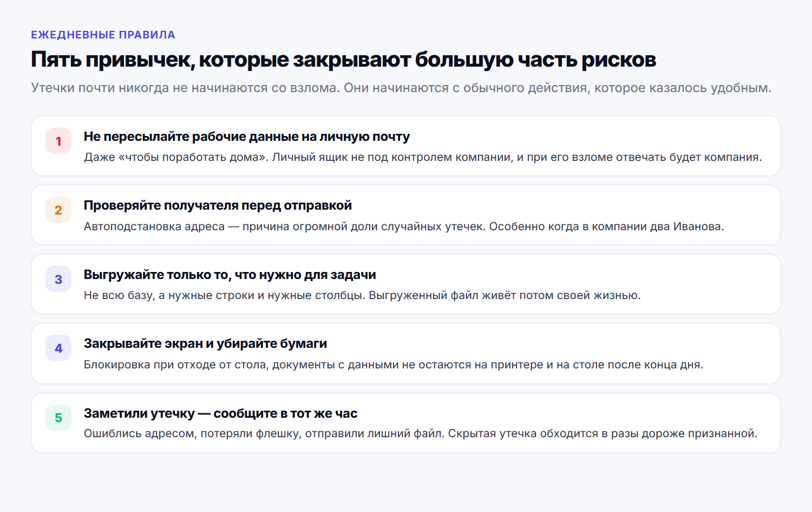The height and width of the screenshot is (512, 812).
Task: Click the description starting 'Даже «чтобы поработать дома»'
Action: point(423,157)
